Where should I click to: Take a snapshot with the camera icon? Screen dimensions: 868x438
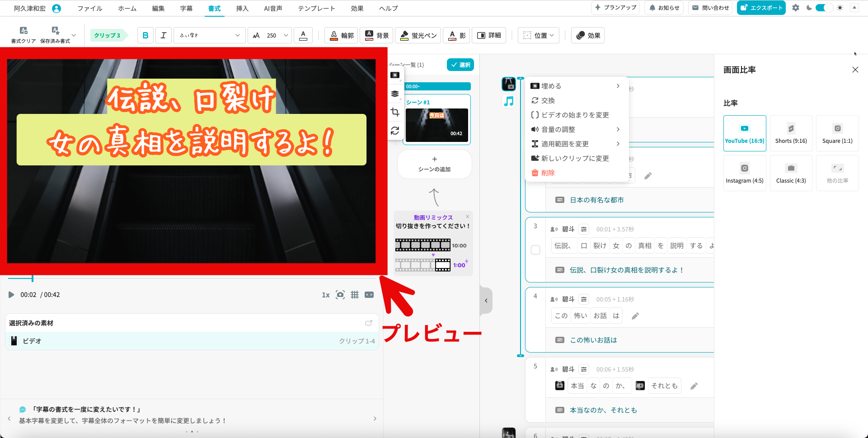[340, 295]
